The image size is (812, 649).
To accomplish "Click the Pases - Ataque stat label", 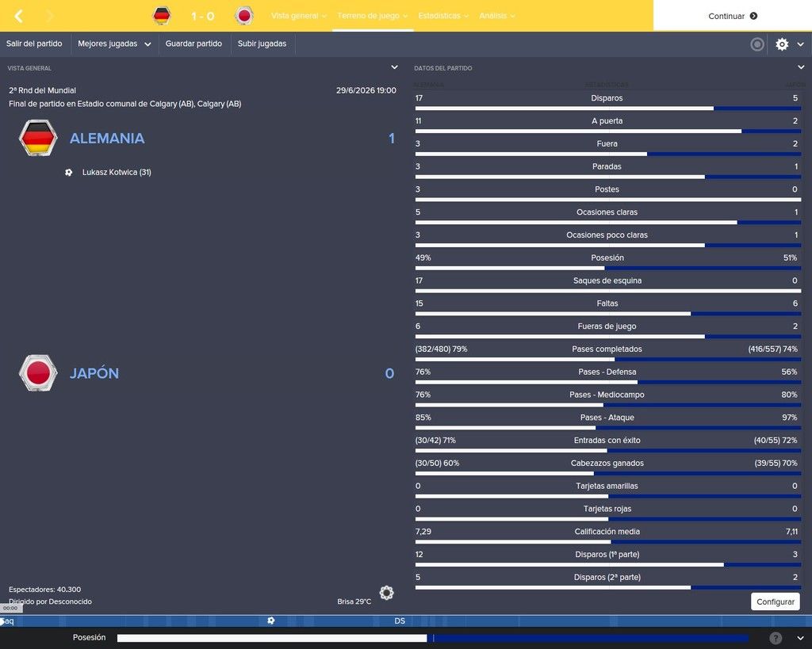I will (607, 418).
